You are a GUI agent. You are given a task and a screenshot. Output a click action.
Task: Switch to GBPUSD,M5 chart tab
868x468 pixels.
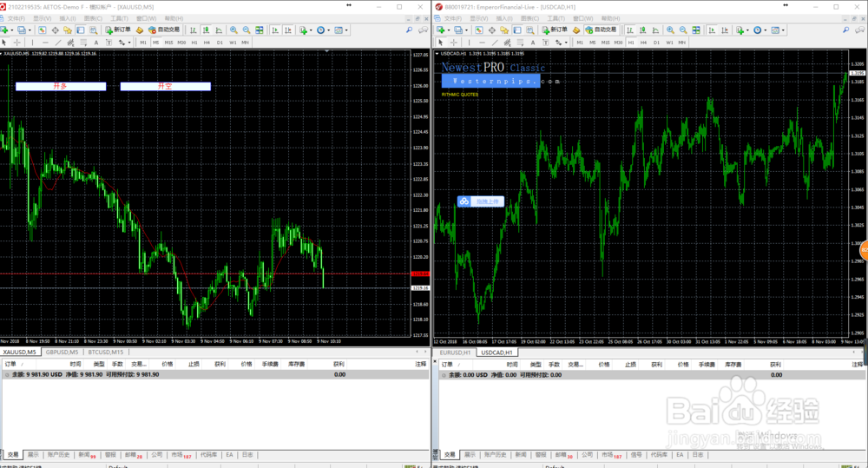point(62,353)
